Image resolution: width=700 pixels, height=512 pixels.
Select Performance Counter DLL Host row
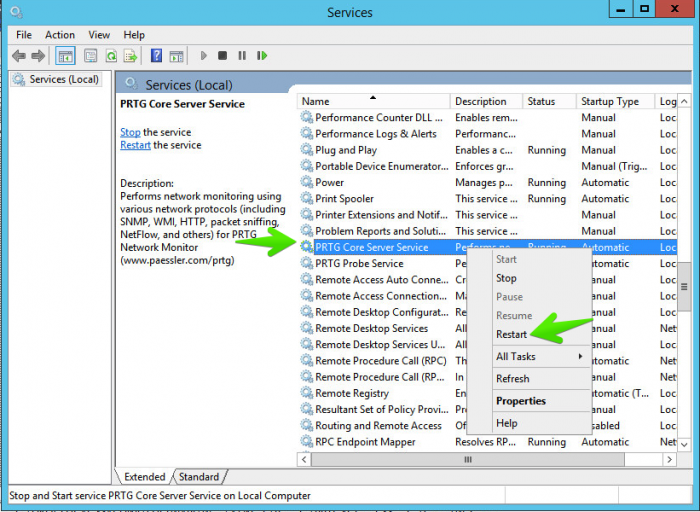pyautogui.click(x=488, y=117)
